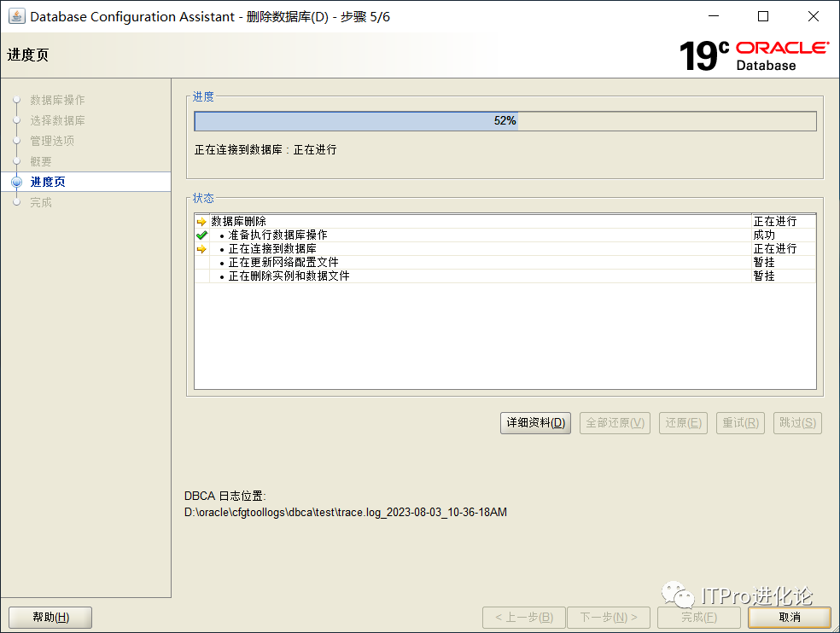Select the 完成 step in the sidebar

click(41, 202)
